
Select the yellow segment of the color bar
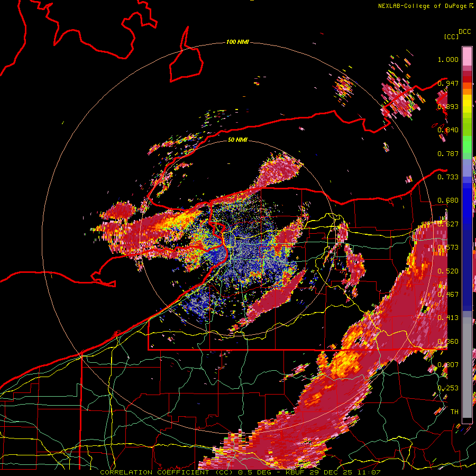[467, 104]
